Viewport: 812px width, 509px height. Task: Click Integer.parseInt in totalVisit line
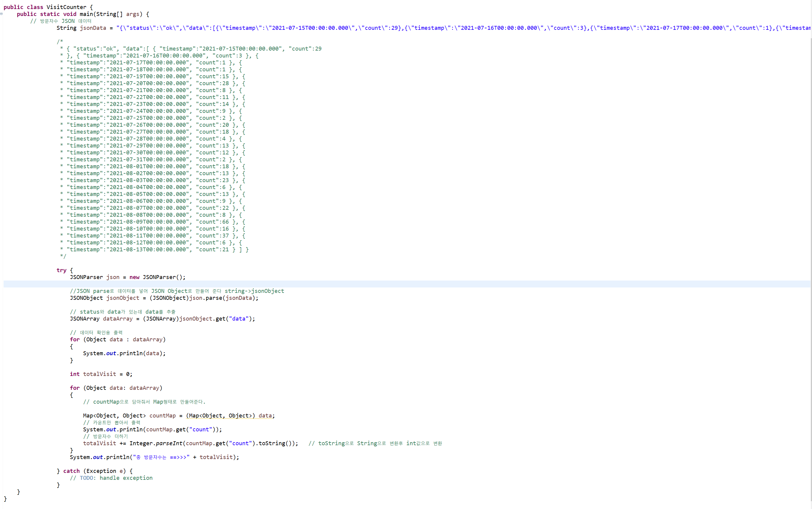[156, 443]
